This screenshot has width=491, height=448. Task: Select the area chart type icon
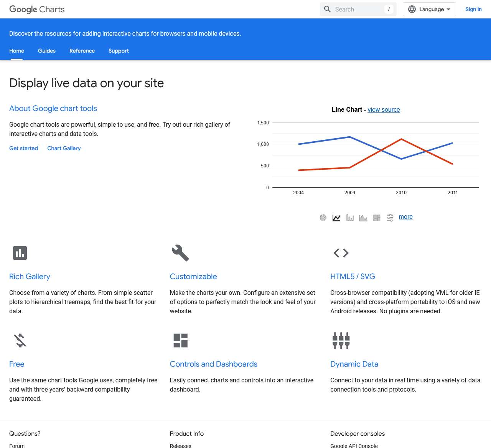[363, 218]
